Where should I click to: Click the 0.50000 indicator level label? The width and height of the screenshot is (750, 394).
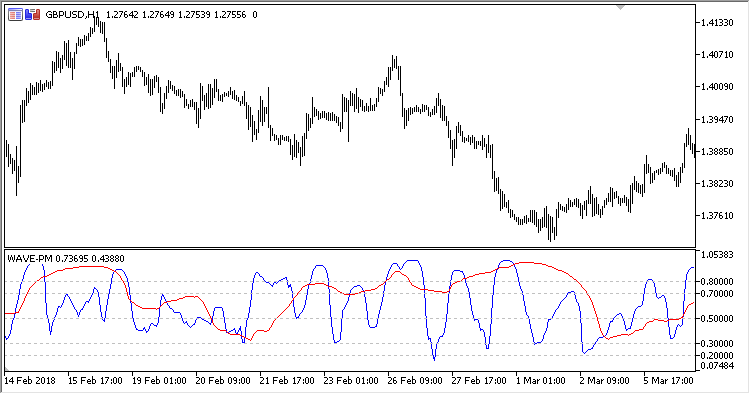pyautogui.click(x=717, y=318)
